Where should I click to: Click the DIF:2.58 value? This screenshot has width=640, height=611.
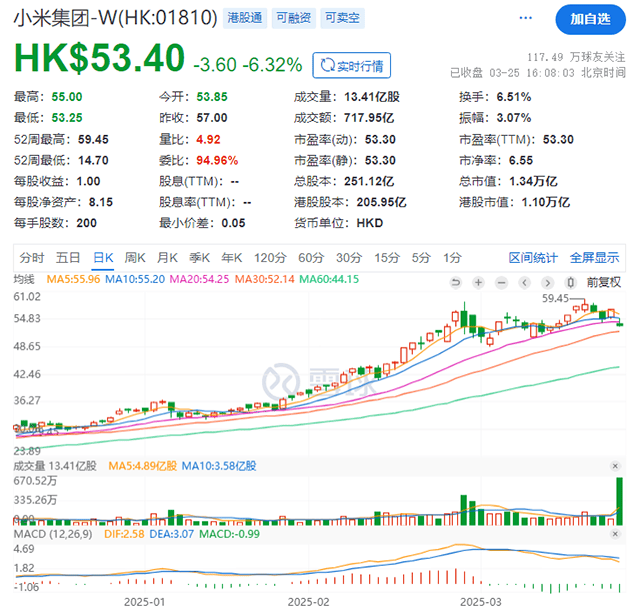[x=124, y=534]
